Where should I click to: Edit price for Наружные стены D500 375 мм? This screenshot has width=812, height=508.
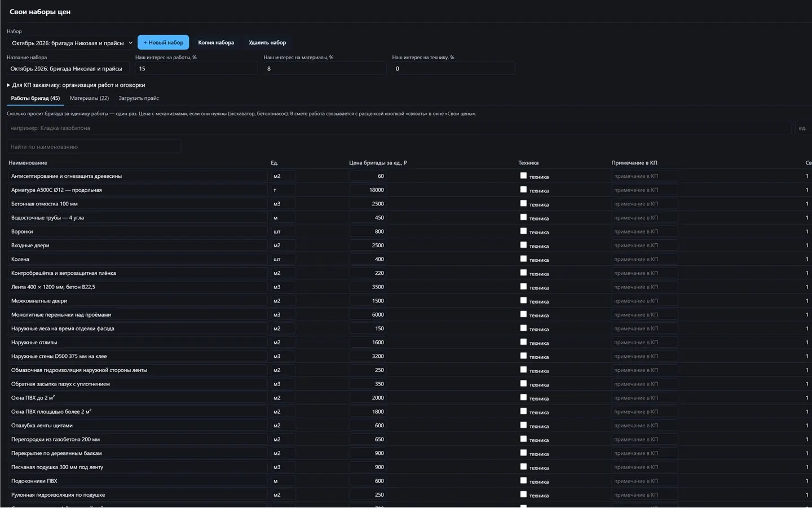pyautogui.click(x=368, y=356)
